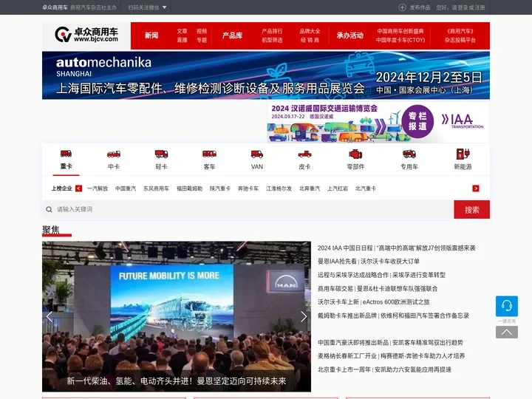
Task: Open the 承办活动 menu
Action: pos(349,35)
